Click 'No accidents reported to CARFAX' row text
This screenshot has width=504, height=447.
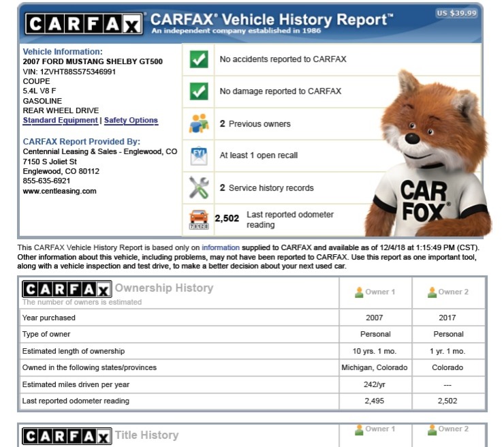(283, 59)
